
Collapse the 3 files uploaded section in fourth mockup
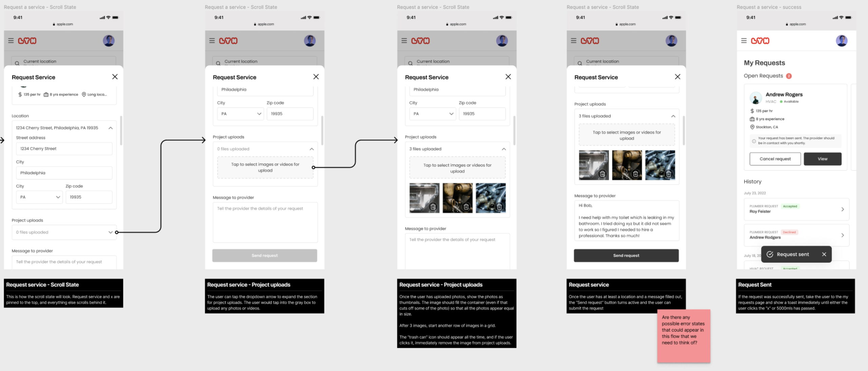(673, 116)
